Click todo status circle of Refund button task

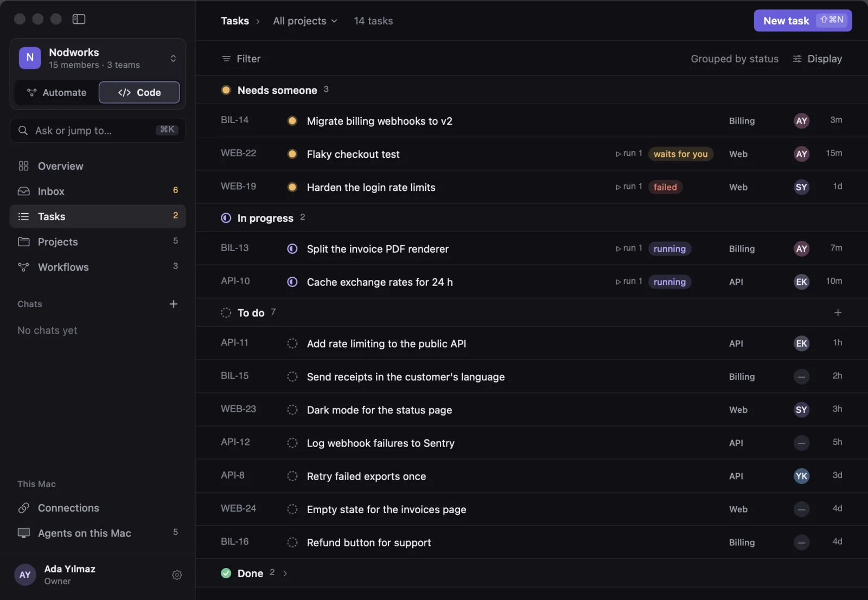tap(292, 542)
